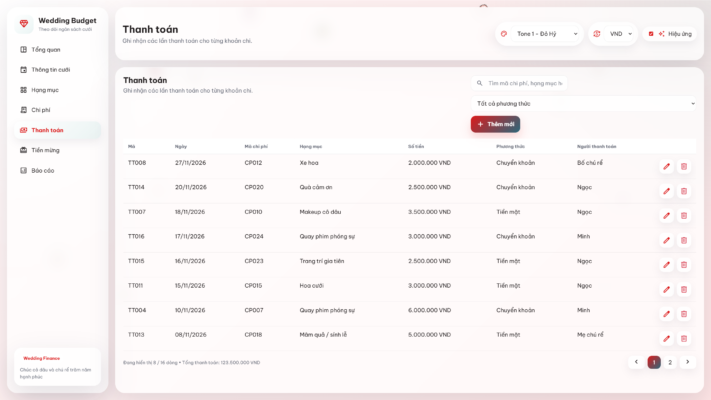The image size is (711, 400).
Task: Select the Xe hoa category cell
Action: 309,163
